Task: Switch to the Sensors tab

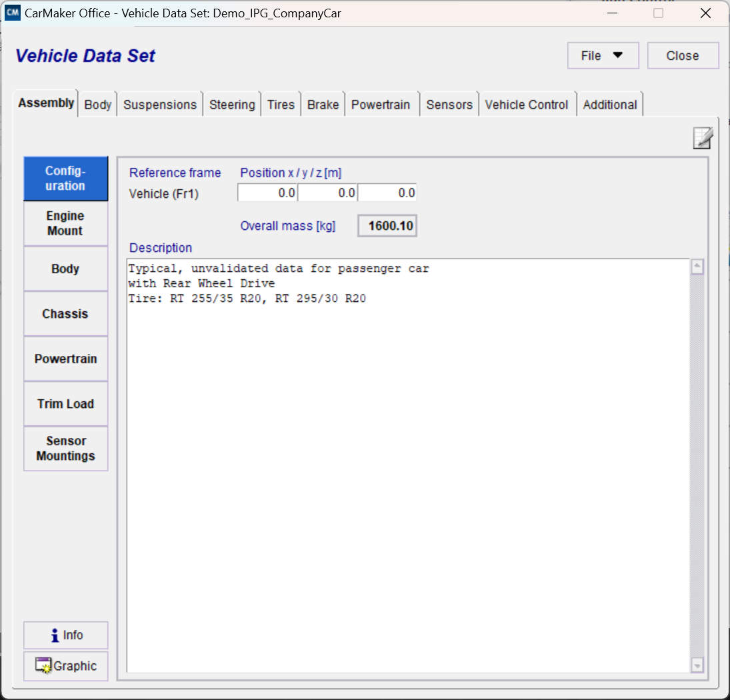Action: pyautogui.click(x=449, y=105)
